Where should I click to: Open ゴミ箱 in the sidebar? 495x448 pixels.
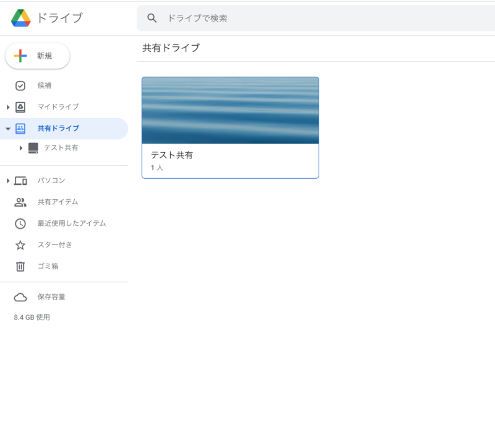[x=64, y=267]
